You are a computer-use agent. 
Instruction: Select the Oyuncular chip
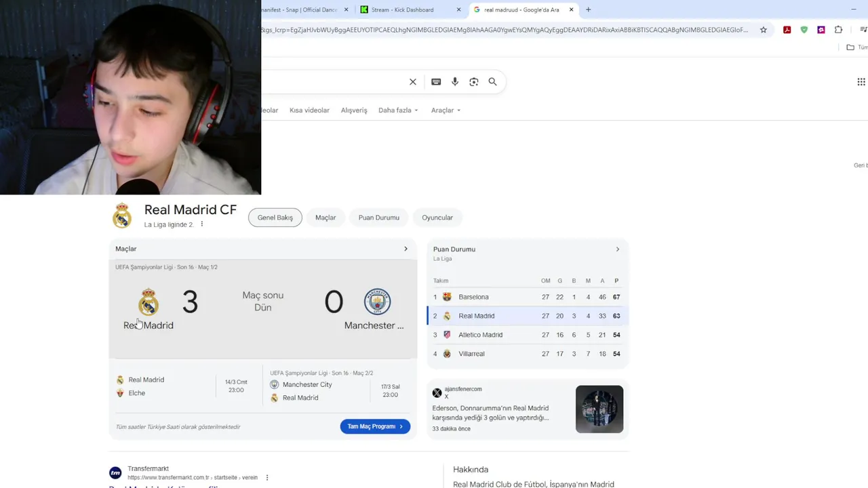[437, 218]
